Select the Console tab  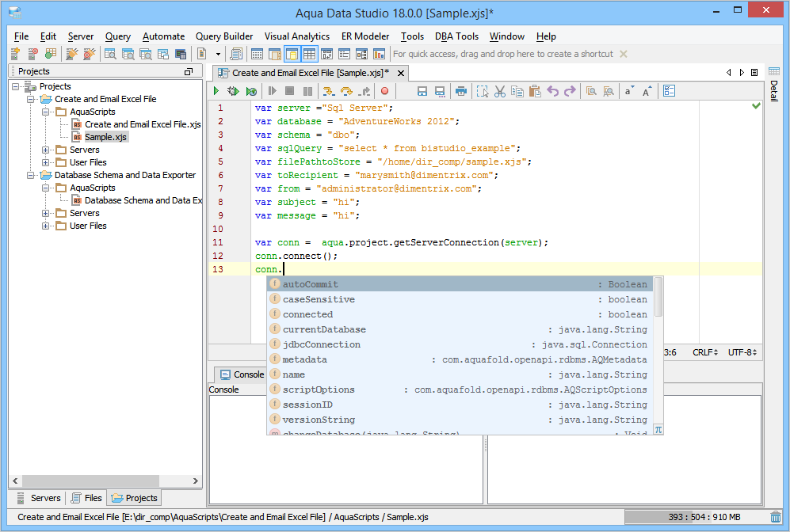[x=242, y=374]
